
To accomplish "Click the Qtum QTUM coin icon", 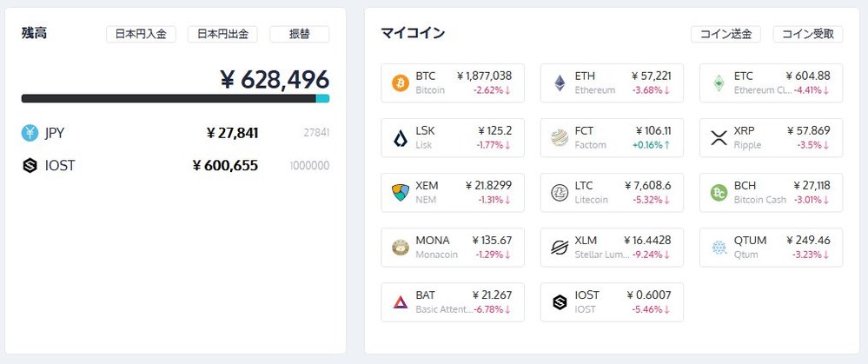I will point(719,247).
